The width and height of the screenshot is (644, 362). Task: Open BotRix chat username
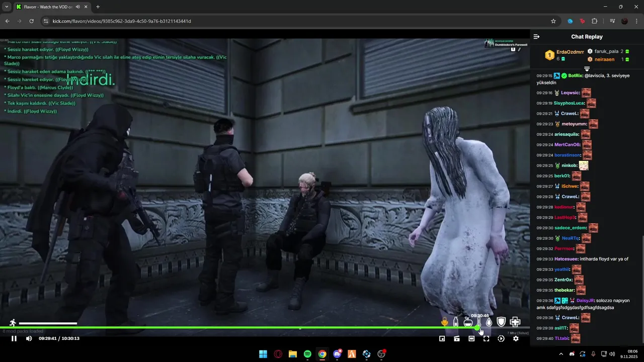(x=576, y=75)
